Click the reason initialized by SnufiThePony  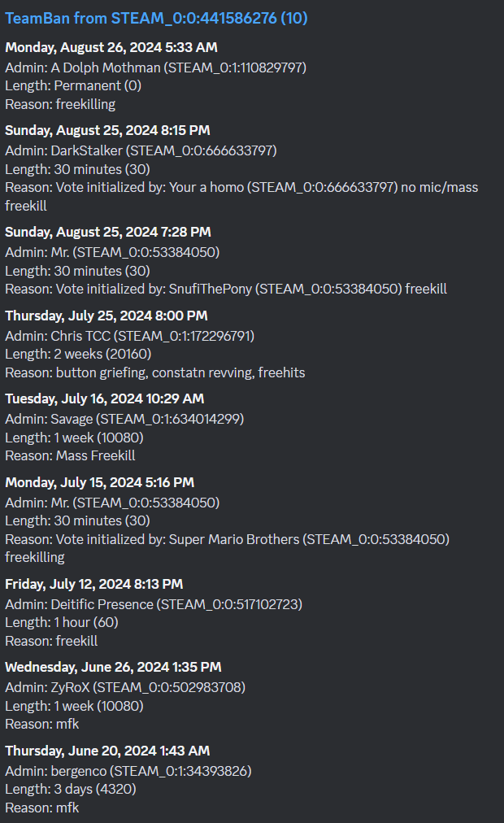point(226,290)
